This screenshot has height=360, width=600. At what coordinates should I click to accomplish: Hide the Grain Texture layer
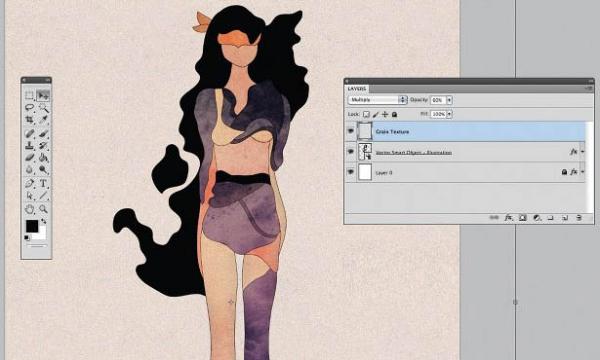click(x=351, y=131)
